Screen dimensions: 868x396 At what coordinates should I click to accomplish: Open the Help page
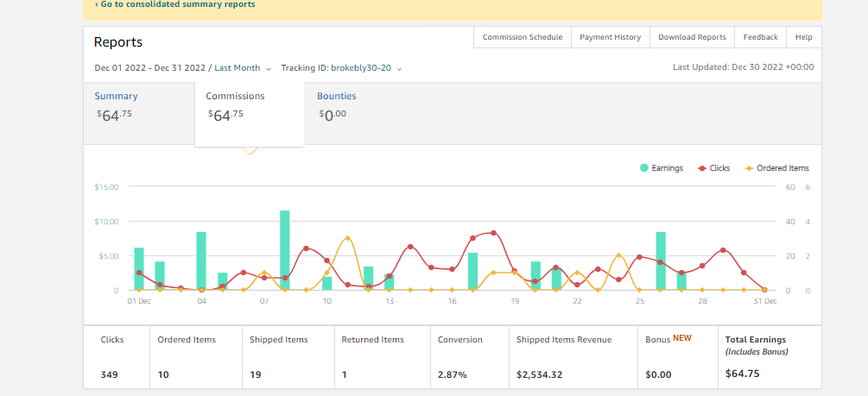coord(804,37)
